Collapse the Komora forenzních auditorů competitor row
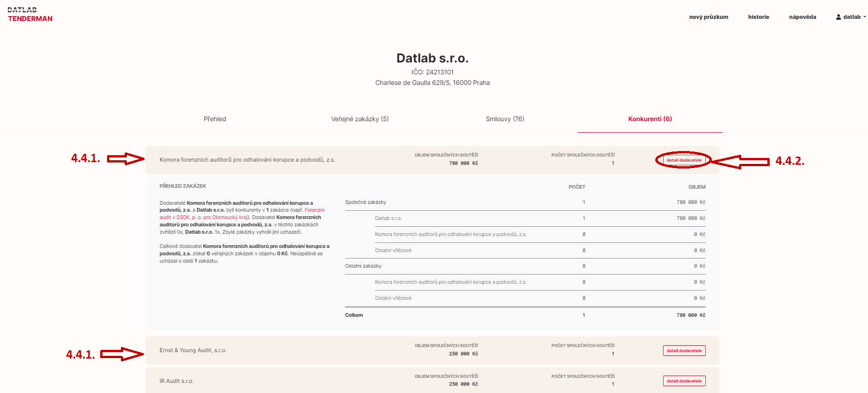 click(247, 160)
